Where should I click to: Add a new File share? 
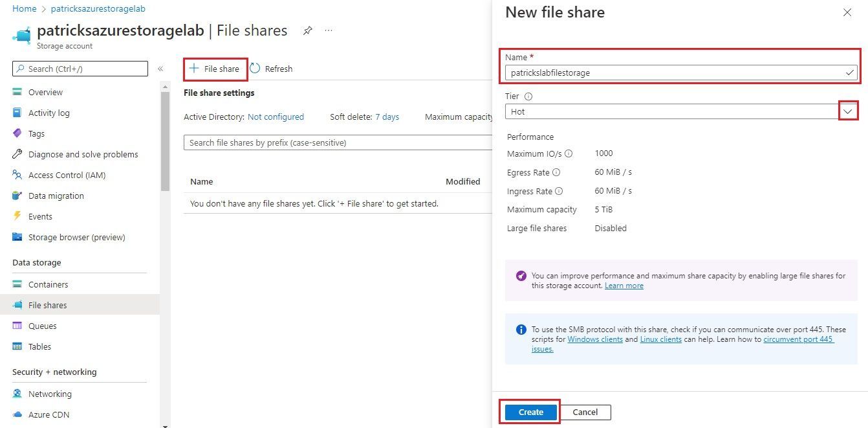click(x=215, y=69)
